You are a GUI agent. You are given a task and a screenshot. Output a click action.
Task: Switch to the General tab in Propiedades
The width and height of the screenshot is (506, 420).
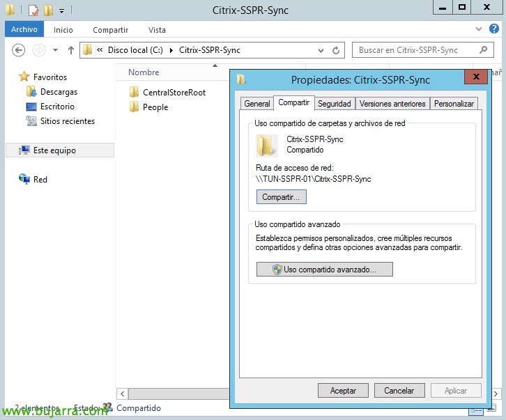pos(257,104)
